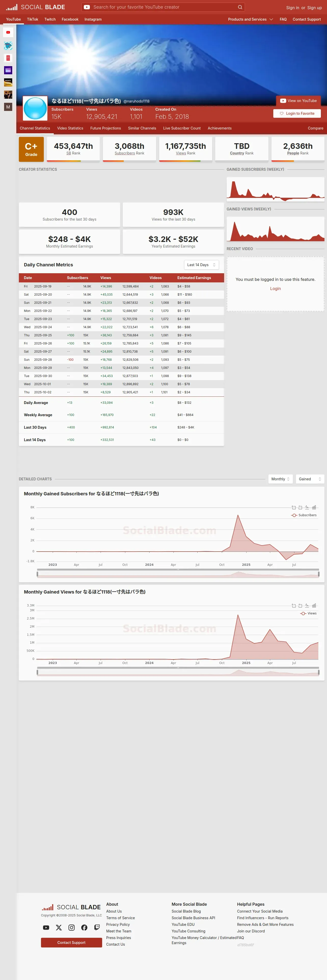The width and height of the screenshot is (327, 980).
Task: Switch Monthly Gained Subscribers chart to line view
Action: (307, 508)
